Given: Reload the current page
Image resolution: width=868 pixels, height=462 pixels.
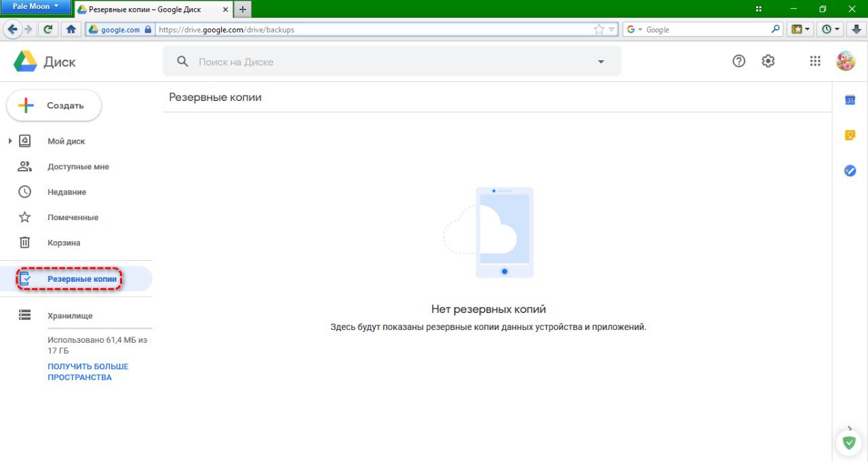Looking at the screenshot, I should pyautogui.click(x=47, y=29).
